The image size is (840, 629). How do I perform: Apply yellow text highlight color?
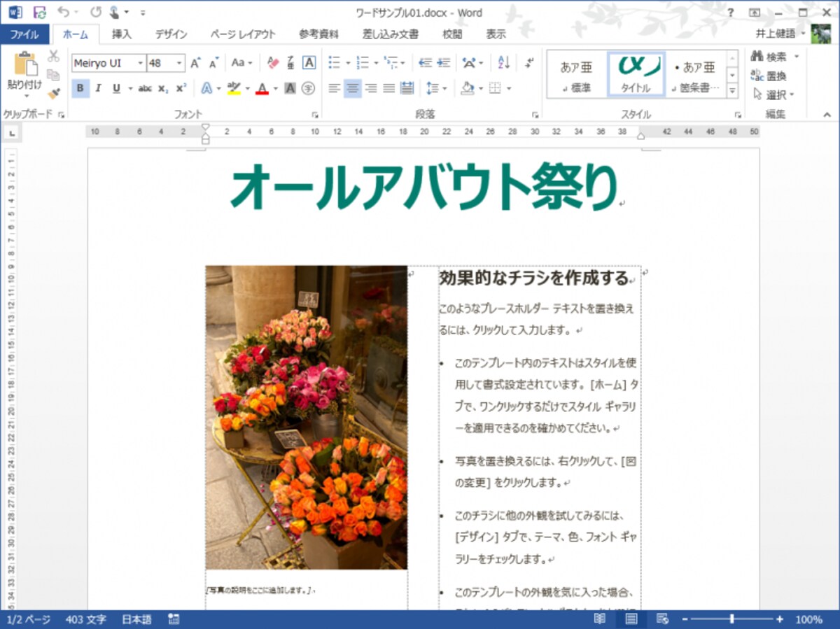[x=234, y=88]
